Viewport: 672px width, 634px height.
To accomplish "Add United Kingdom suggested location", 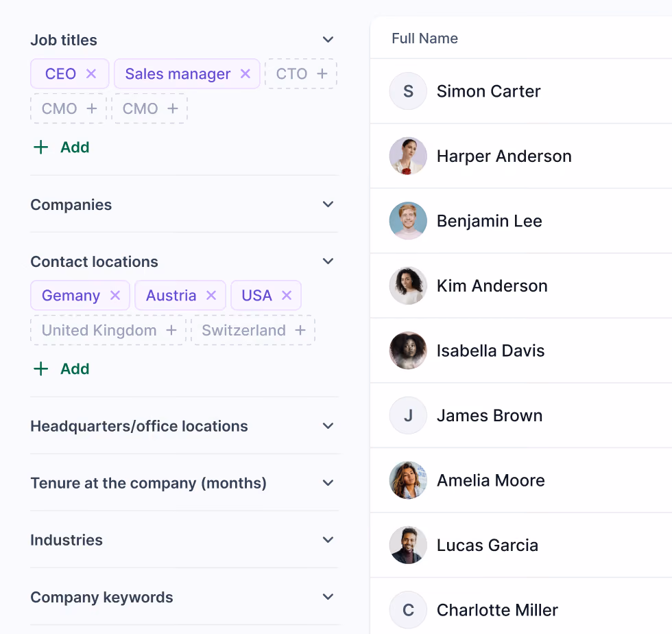I will [x=108, y=330].
